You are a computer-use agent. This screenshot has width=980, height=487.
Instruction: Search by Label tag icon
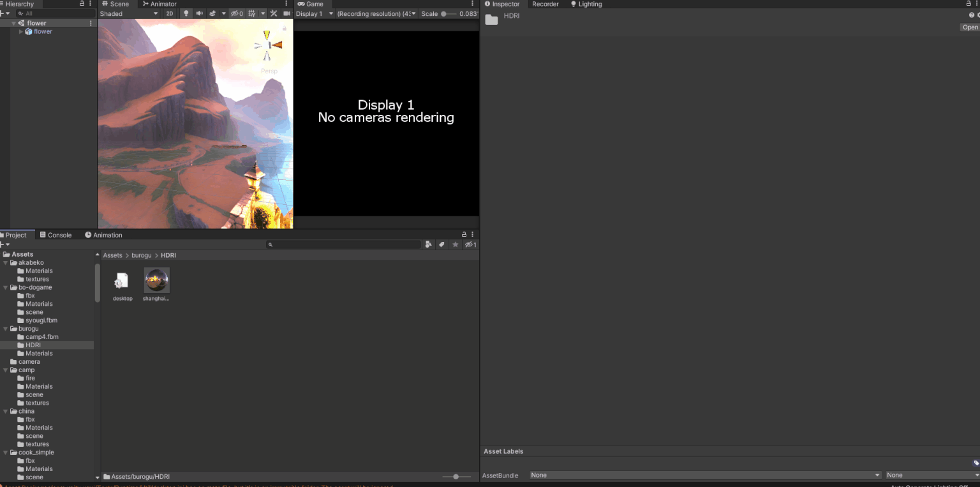coord(442,244)
